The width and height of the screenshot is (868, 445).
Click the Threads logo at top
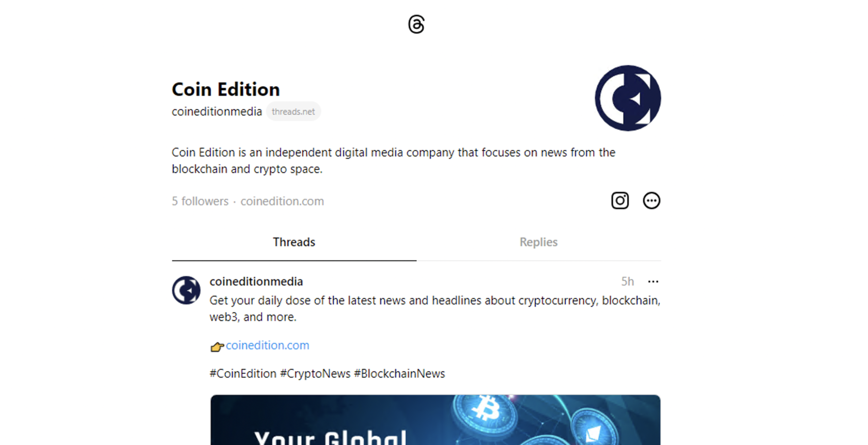point(416,24)
